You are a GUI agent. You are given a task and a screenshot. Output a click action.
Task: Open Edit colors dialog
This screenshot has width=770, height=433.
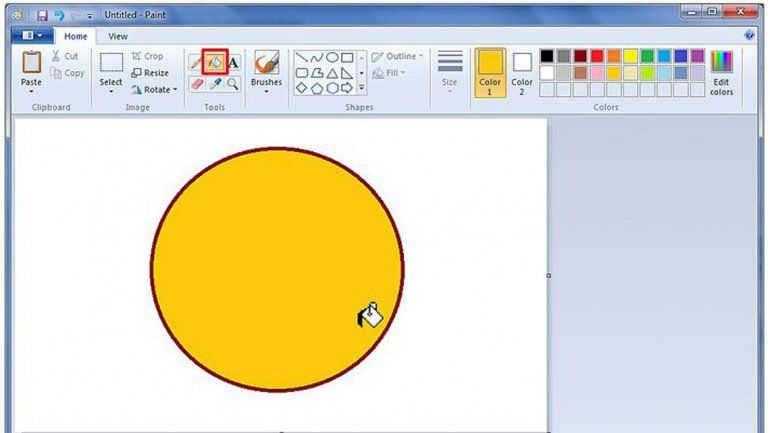pos(721,73)
